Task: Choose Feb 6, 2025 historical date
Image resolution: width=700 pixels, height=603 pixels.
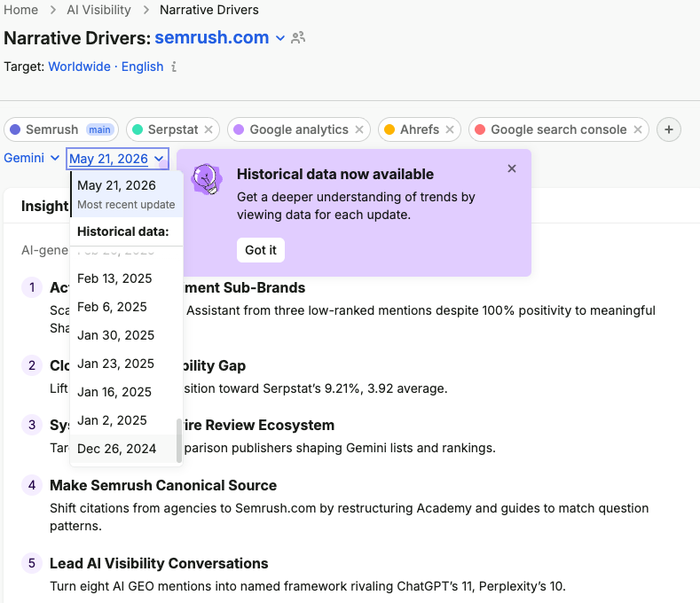Action: [x=127, y=307]
